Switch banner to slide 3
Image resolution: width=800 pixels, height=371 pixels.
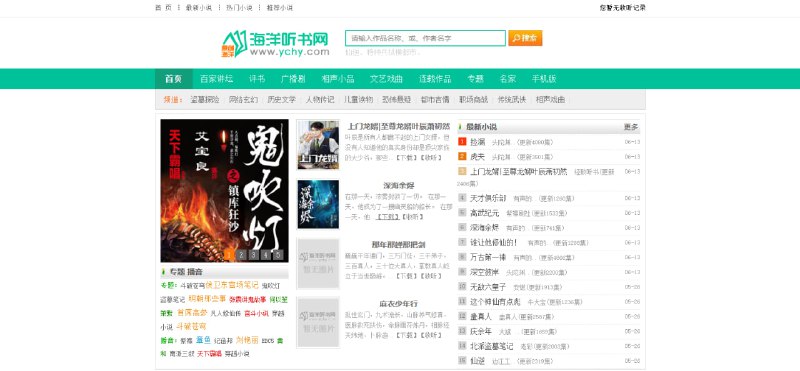click(254, 255)
